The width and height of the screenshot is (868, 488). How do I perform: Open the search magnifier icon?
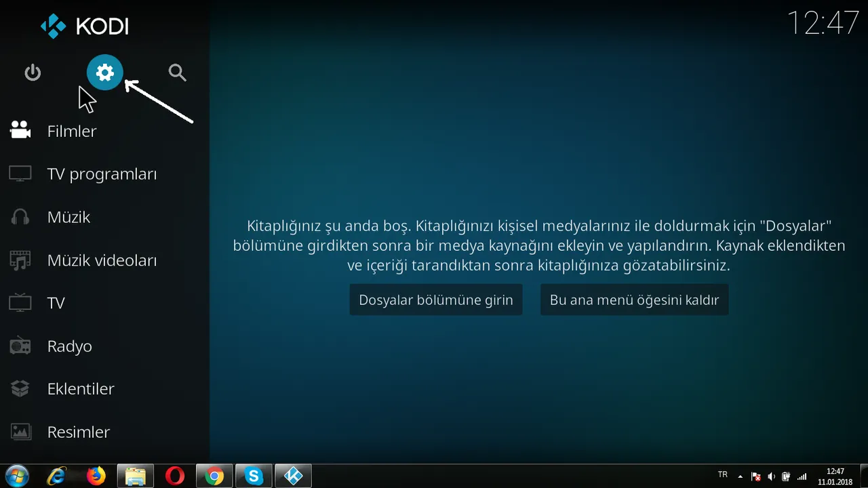[177, 73]
